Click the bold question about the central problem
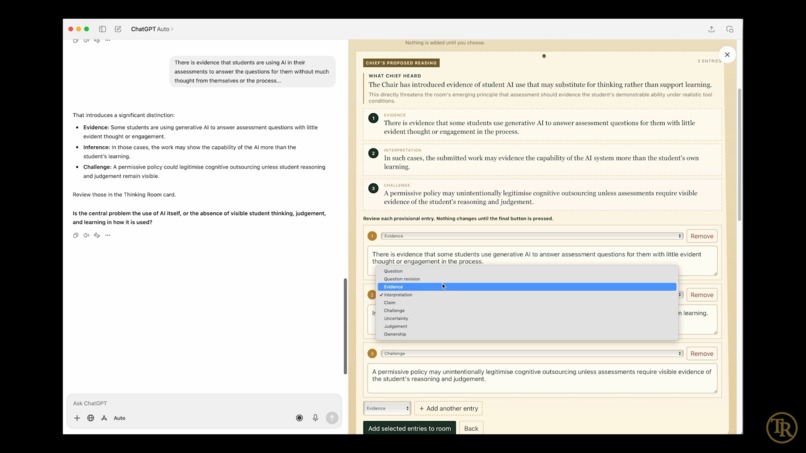This screenshot has width=806, height=453. pyautogui.click(x=199, y=218)
